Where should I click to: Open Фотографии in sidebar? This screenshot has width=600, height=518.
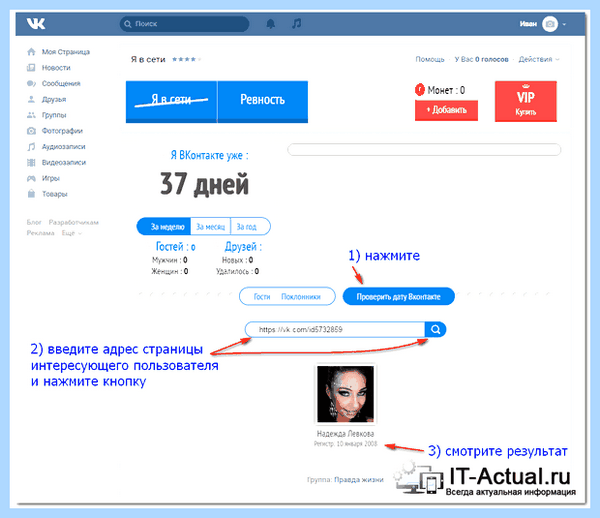(62, 131)
